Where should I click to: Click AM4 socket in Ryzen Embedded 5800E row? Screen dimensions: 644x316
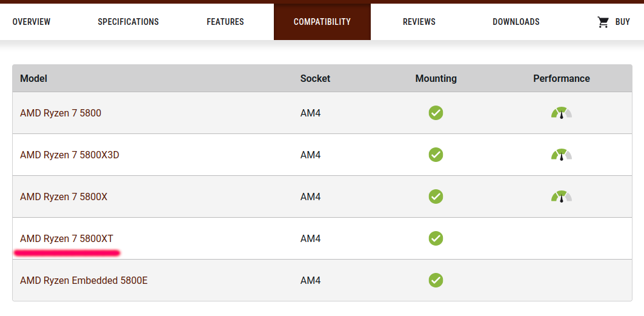coord(310,281)
